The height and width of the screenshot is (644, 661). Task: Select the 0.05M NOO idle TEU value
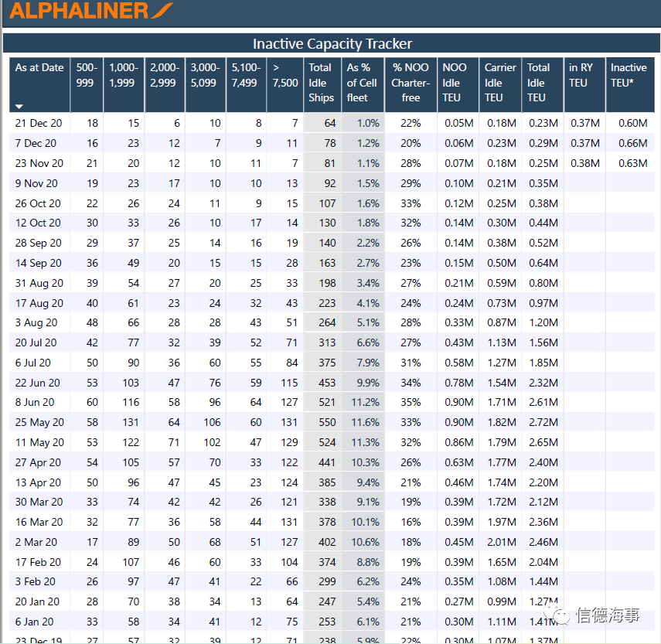tap(459, 123)
